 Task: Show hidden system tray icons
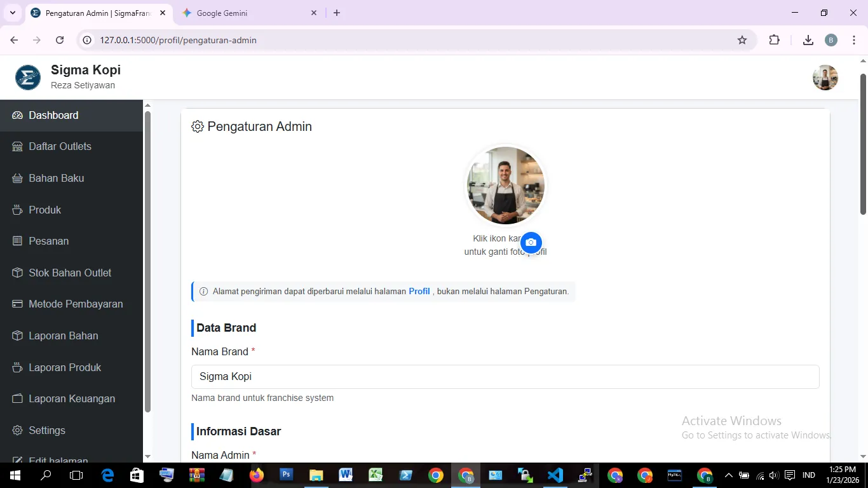pyautogui.click(x=729, y=475)
